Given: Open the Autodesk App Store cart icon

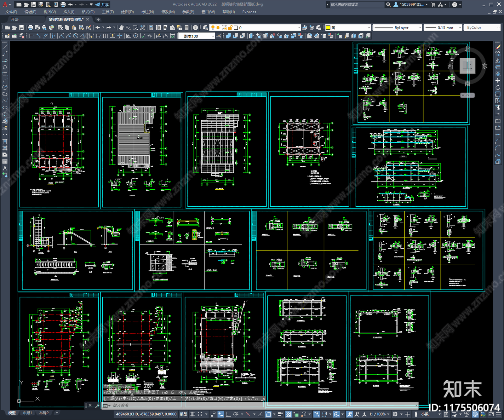Looking at the screenshot, I should tap(433, 4).
